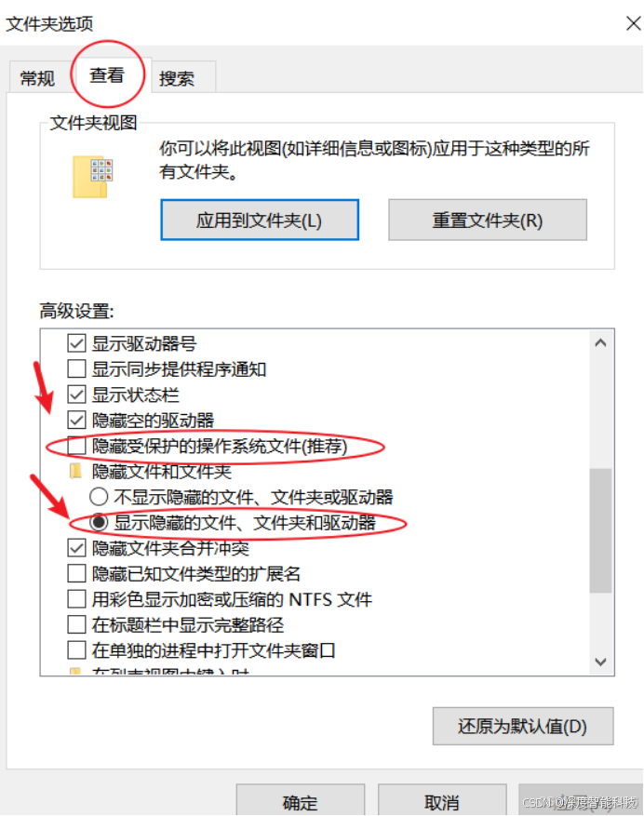This screenshot has width=644, height=816.
Task: Check 隐藏已知文件类型的扩展名 option
Action: [76, 573]
